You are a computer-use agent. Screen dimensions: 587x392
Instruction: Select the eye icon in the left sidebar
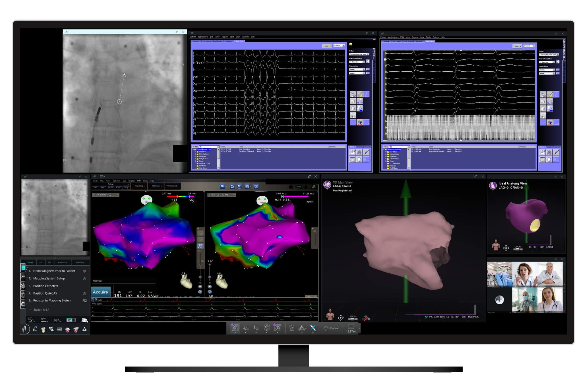tap(23, 277)
